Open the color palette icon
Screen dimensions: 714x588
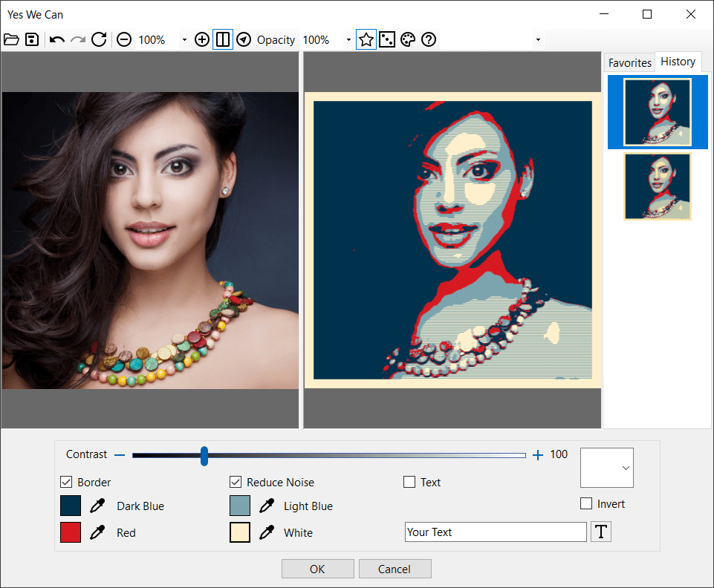[407, 40]
